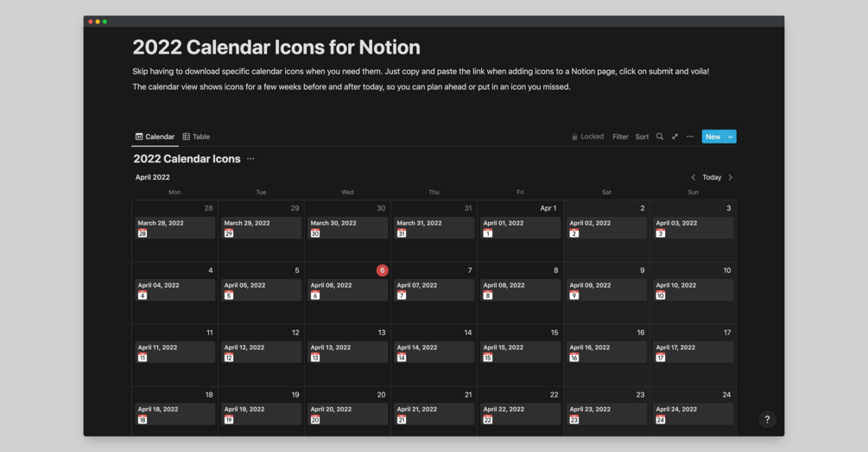Click the Locked padlock indicator

tap(587, 137)
